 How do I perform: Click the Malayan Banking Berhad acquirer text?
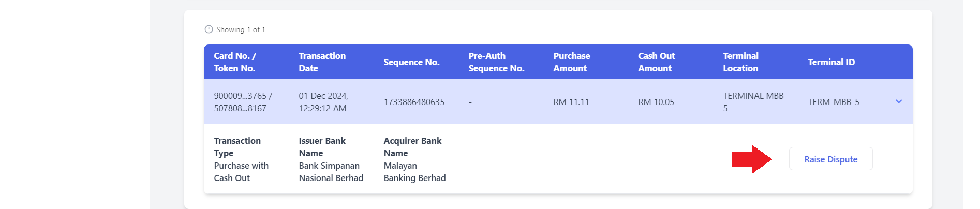click(x=414, y=172)
